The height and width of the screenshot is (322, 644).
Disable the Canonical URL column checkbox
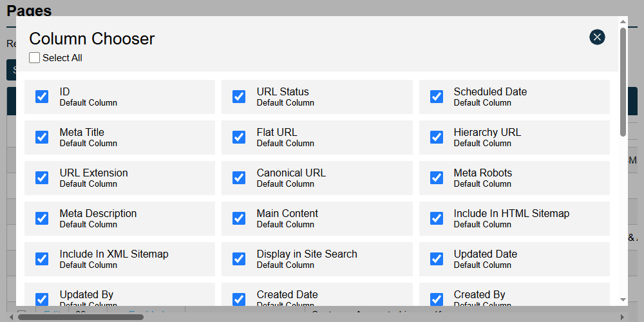239,178
